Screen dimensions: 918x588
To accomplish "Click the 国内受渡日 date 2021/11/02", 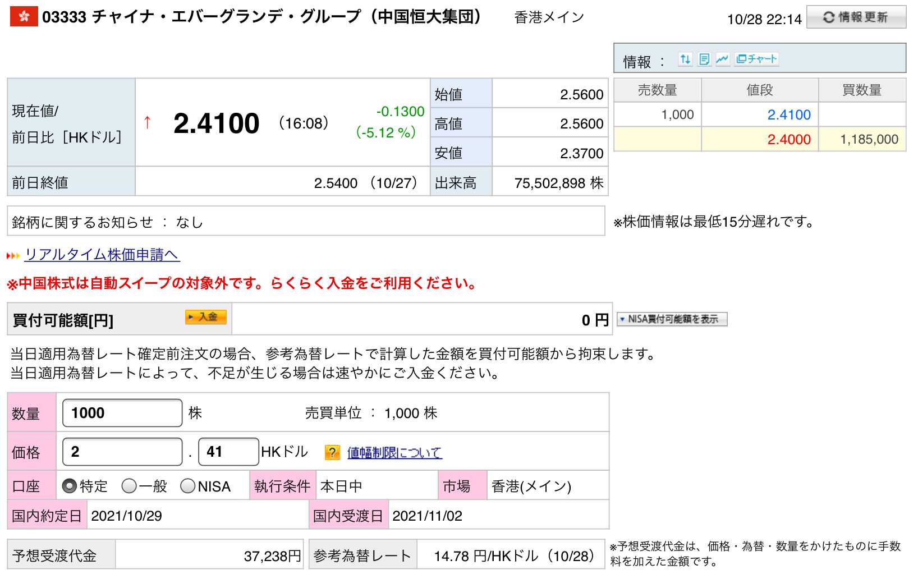I will [x=427, y=516].
